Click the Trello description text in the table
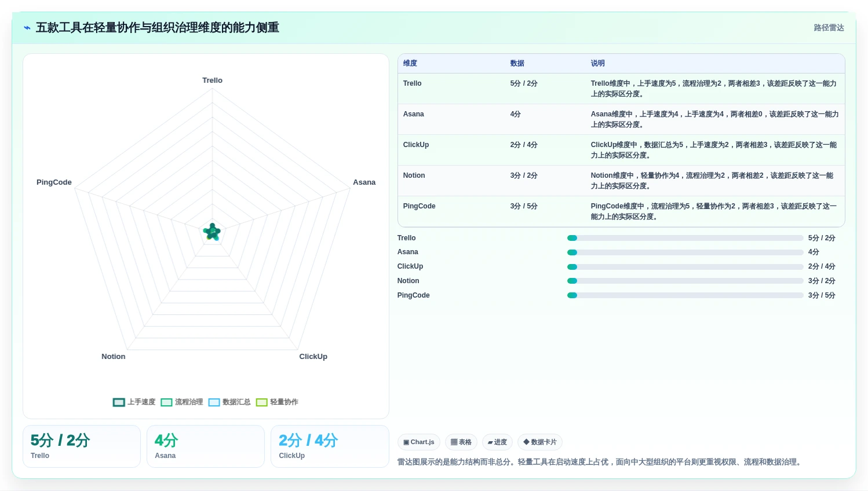Image resolution: width=868 pixels, height=491 pixels. (714, 89)
